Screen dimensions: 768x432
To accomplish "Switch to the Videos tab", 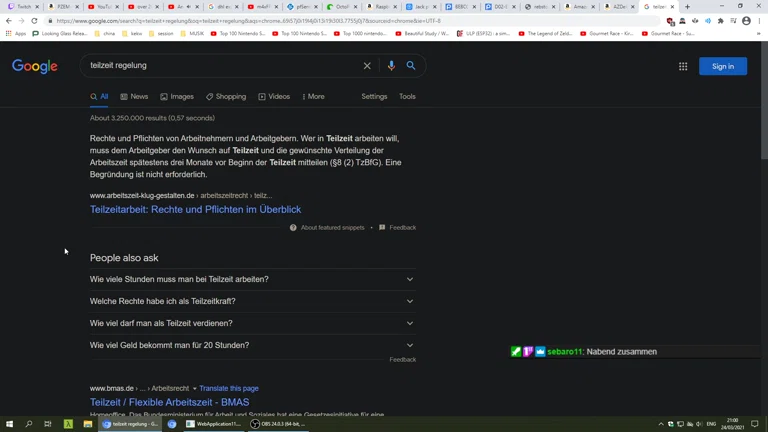I will (x=274, y=96).
